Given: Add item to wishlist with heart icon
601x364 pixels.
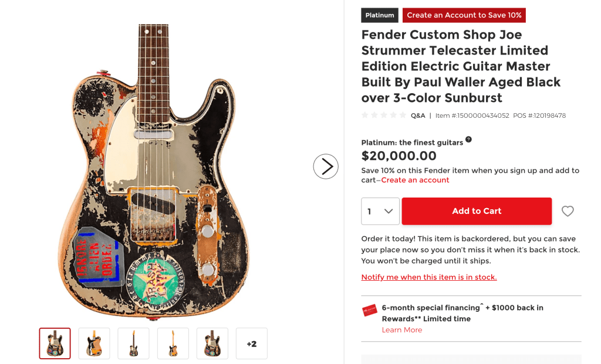Looking at the screenshot, I should pos(568,211).
